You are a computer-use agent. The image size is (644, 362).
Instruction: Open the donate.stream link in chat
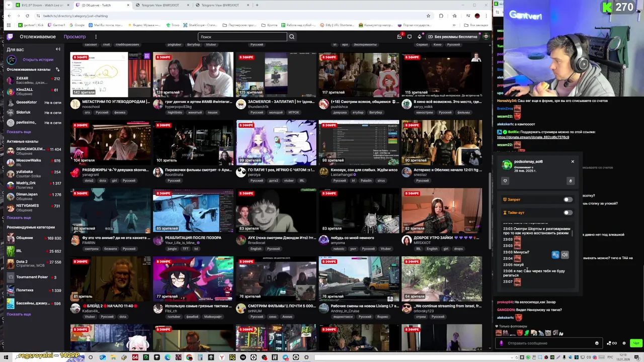coord(533,137)
